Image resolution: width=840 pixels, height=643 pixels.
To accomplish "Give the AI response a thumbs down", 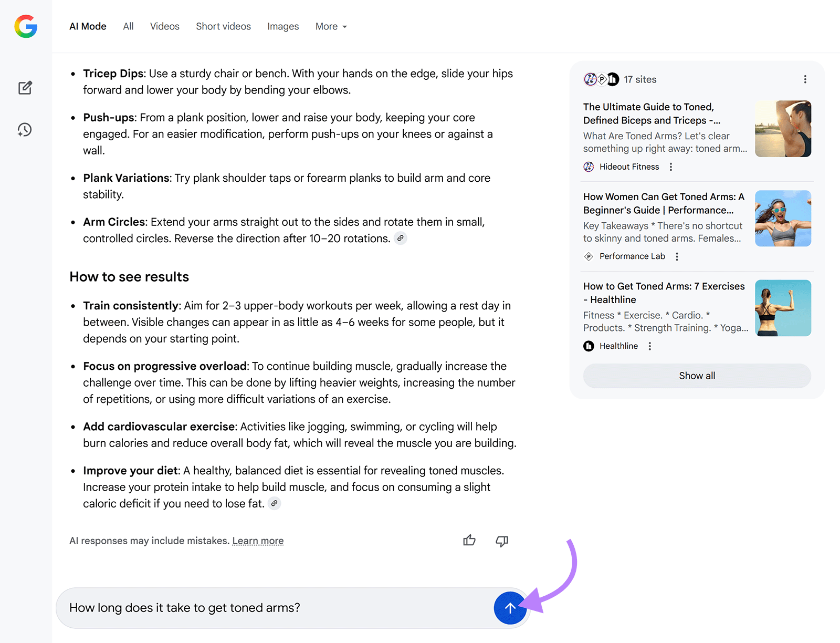I will (x=501, y=541).
